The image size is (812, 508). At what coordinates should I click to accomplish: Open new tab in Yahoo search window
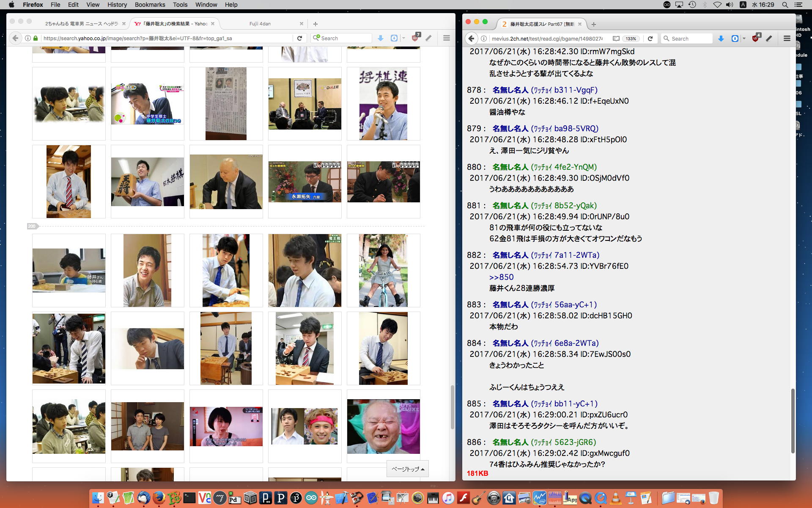click(315, 24)
